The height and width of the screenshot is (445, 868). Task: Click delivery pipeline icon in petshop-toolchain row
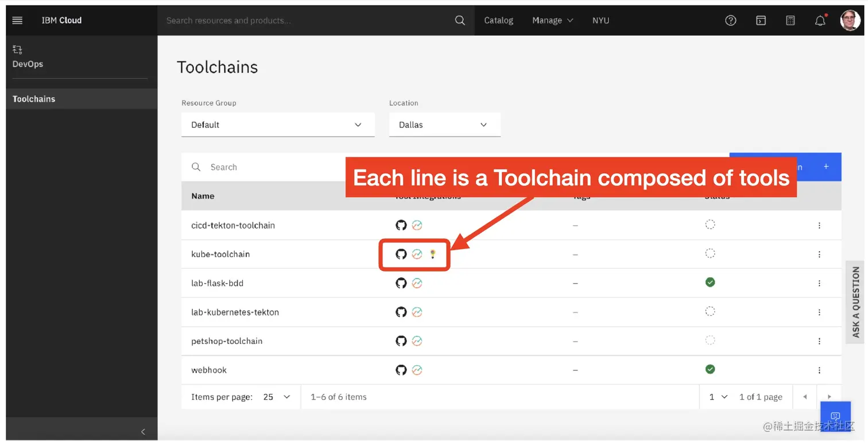pos(417,341)
